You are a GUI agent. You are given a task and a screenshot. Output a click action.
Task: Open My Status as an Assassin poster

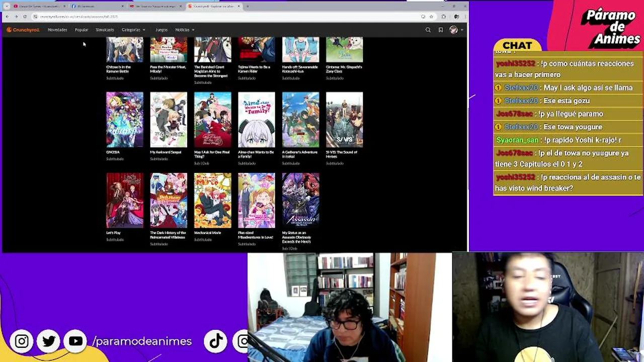(x=300, y=201)
